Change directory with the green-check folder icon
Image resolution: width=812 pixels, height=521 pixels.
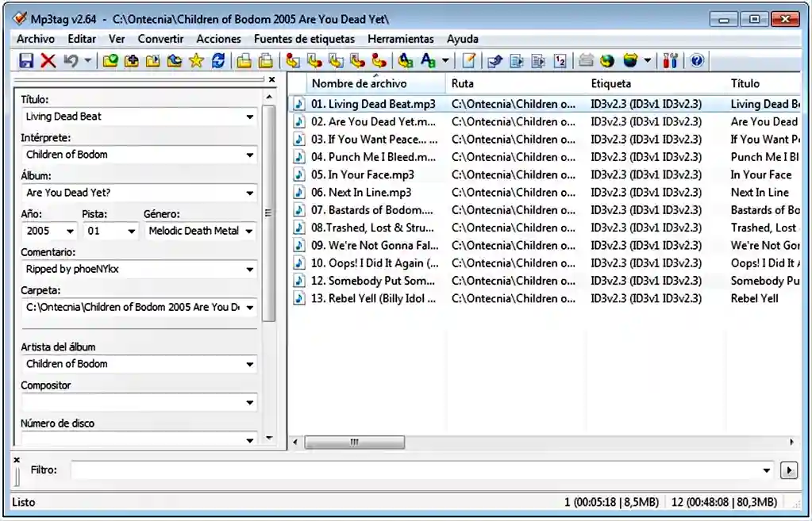click(110, 60)
